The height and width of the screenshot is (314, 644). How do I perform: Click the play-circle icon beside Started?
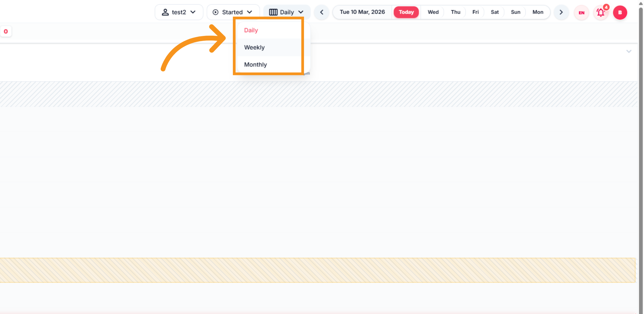coord(215,12)
